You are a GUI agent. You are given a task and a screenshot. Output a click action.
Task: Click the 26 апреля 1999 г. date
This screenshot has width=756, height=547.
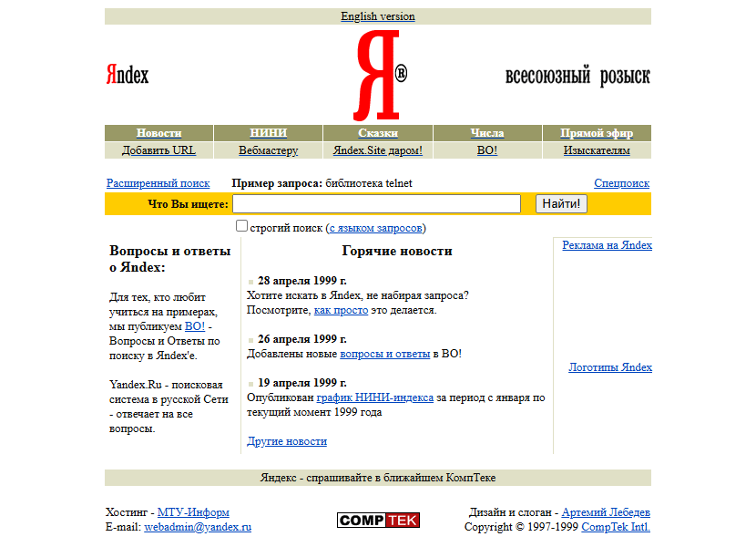302,339
